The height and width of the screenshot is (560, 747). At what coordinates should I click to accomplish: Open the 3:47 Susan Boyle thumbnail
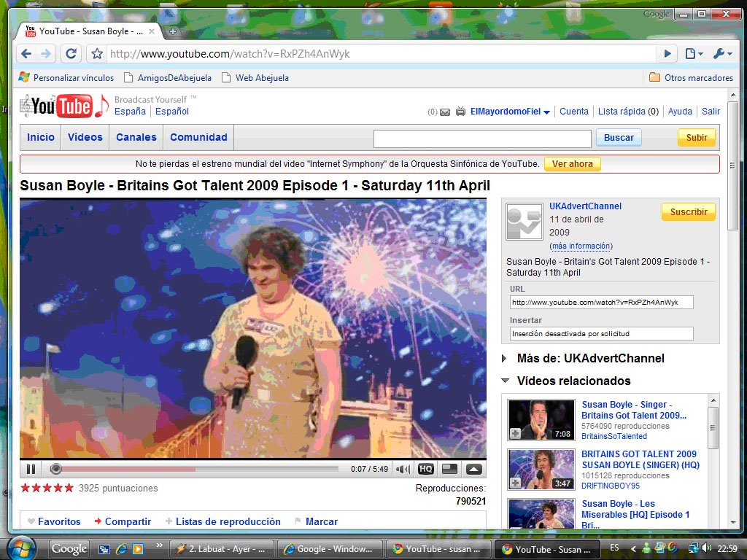[x=541, y=469]
